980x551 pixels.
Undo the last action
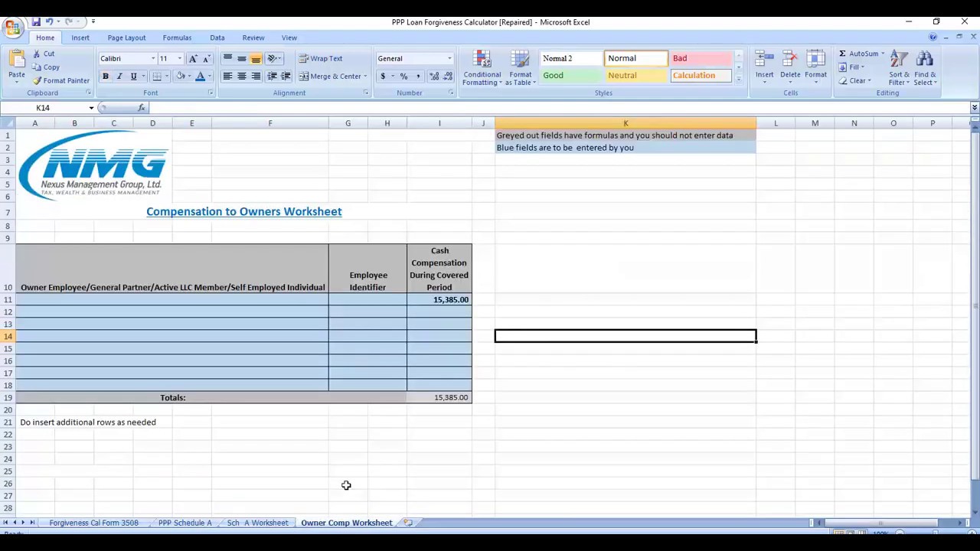coord(50,22)
